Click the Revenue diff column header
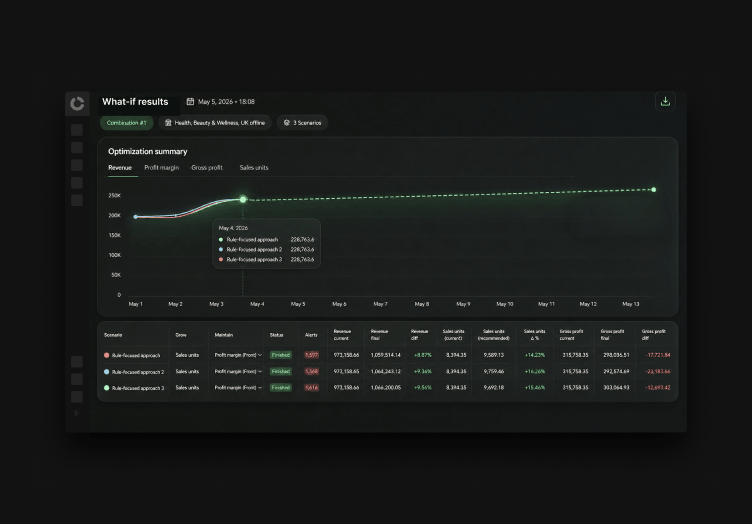The image size is (752, 524). tap(419, 335)
